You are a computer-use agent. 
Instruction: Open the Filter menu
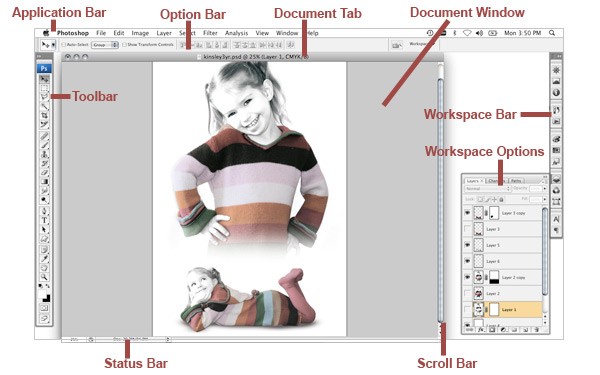210,33
